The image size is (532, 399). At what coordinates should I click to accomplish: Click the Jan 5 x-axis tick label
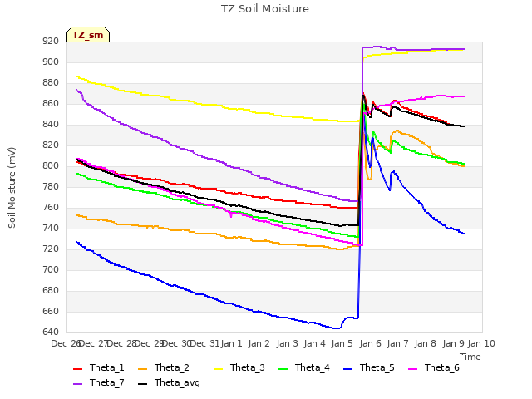coord(342,343)
